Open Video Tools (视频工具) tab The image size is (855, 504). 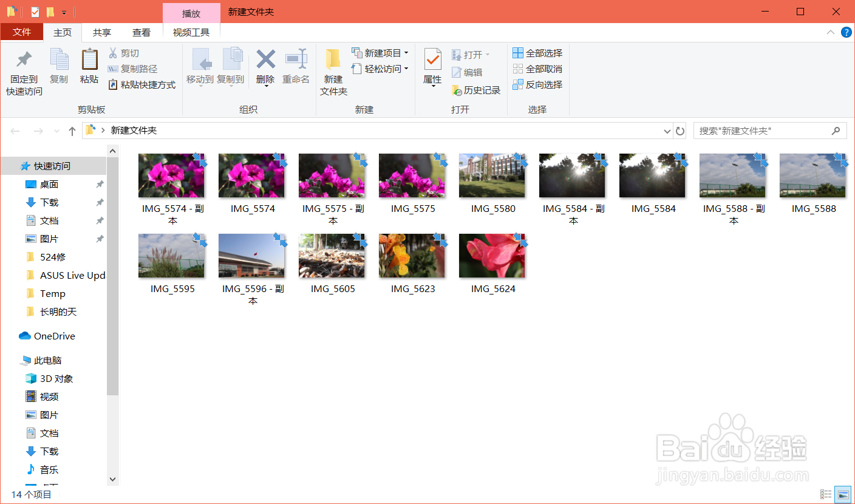click(x=191, y=32)
